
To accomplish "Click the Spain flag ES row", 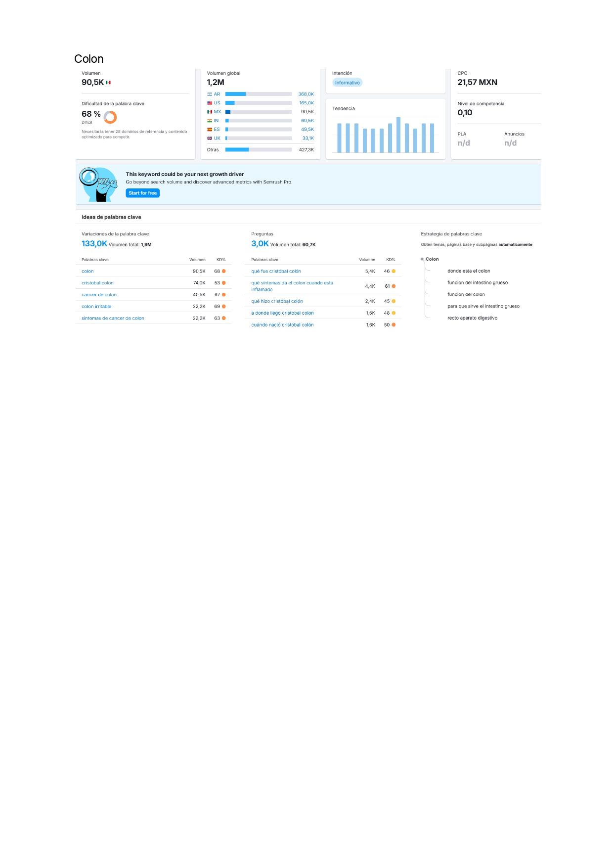I will (x=210, y=130).
